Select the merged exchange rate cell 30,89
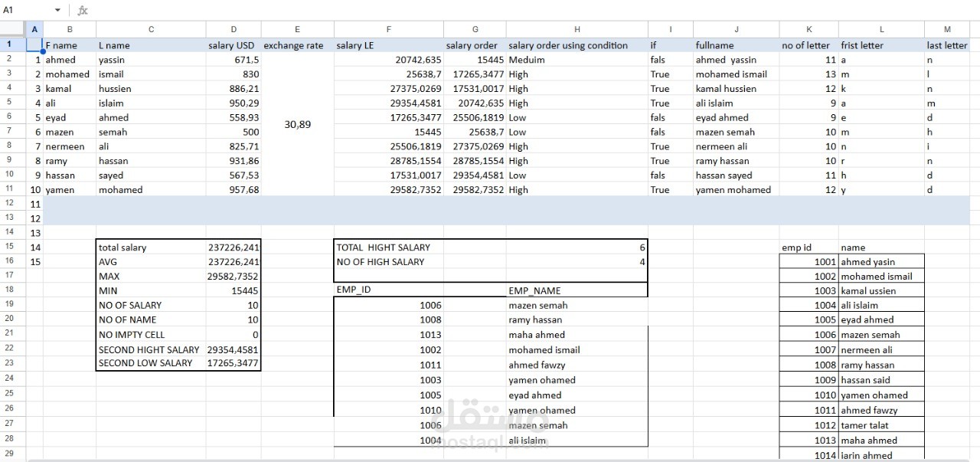 [x=297, y=124]
